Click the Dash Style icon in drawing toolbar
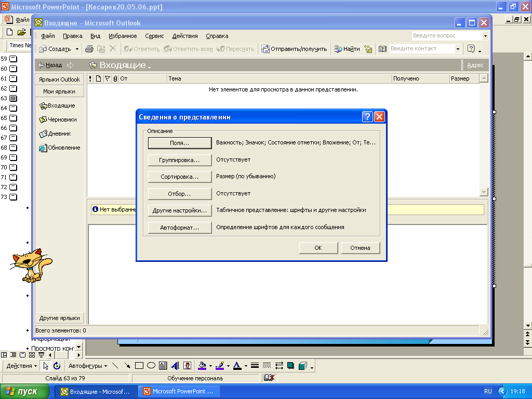Screen dimensions: 532x399 coord(267,366)
